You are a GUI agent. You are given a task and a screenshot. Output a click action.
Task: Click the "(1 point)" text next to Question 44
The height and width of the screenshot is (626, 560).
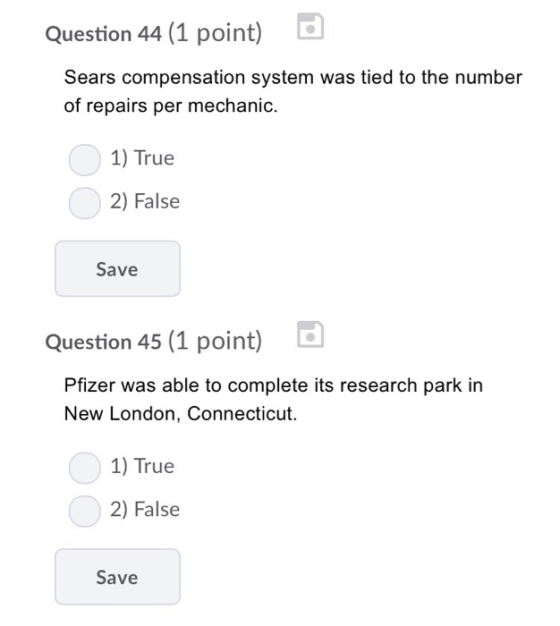[x=215, y=33]
